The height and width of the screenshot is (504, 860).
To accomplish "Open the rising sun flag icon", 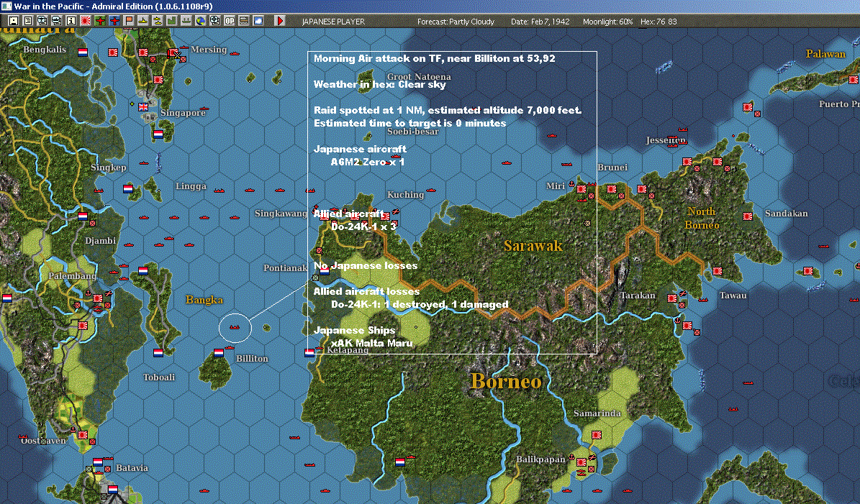I will (86, 21).
